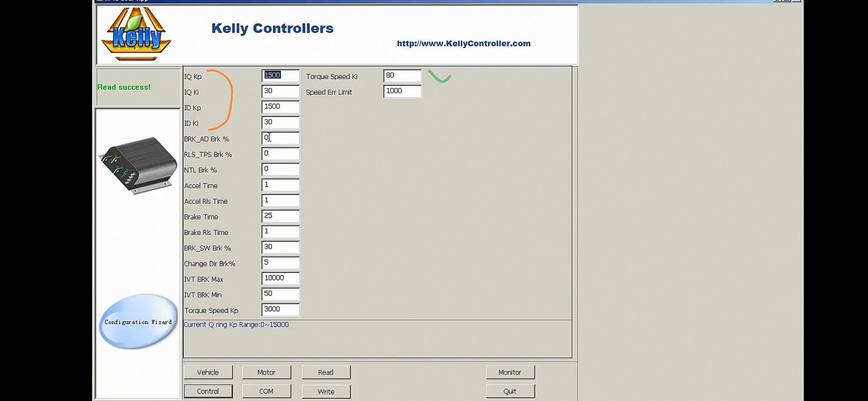Open the Monitor view
The height and width of the screenshot is (401, 868).
pyautogui.click(x=510, y=372)
